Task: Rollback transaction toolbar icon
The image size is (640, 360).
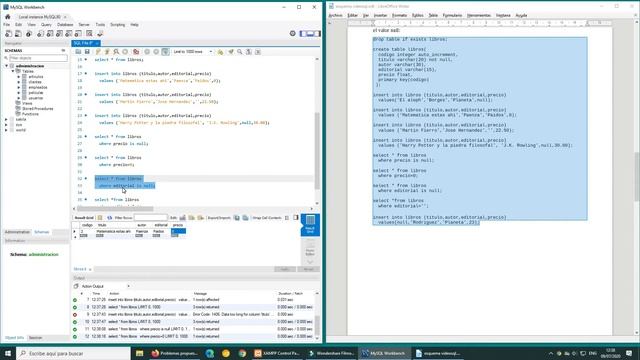Action: coord(156,52)
